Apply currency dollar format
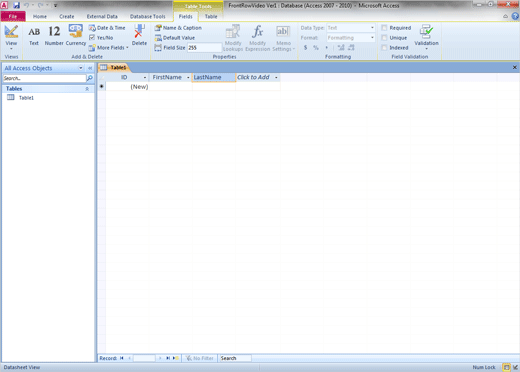Screen dimensions: 520x372 click(x=305, y=48)
